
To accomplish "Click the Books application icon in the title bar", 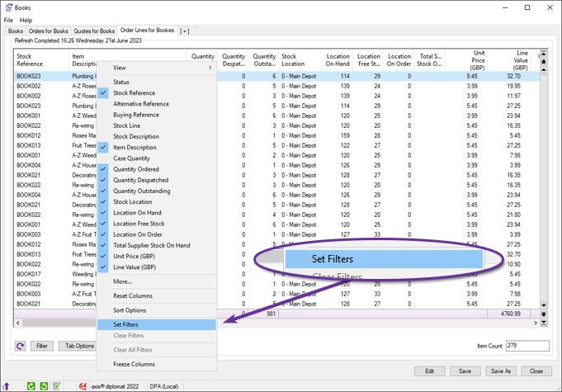I will point(8,7).
